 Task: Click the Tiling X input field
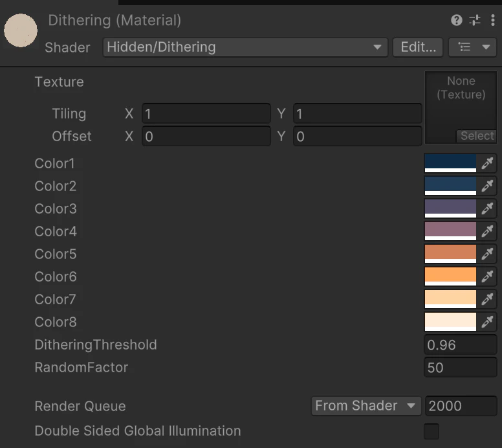point(206,114)
